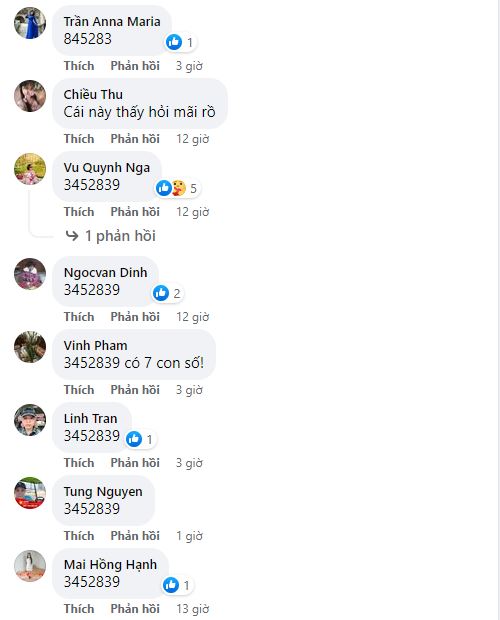
Task: Open Chiều Thu's profile picture
Action: pos(30,96)
